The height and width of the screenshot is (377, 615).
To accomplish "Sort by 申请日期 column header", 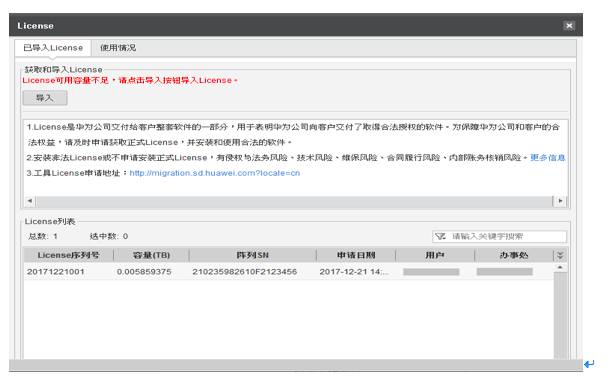I will [x=356, y=255].
